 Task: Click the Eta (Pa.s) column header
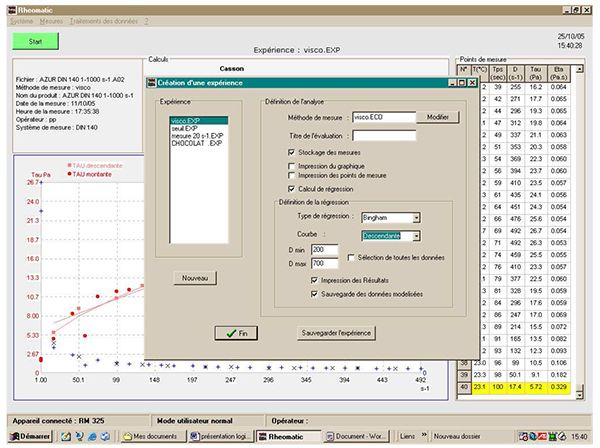(x=558, y=73)
